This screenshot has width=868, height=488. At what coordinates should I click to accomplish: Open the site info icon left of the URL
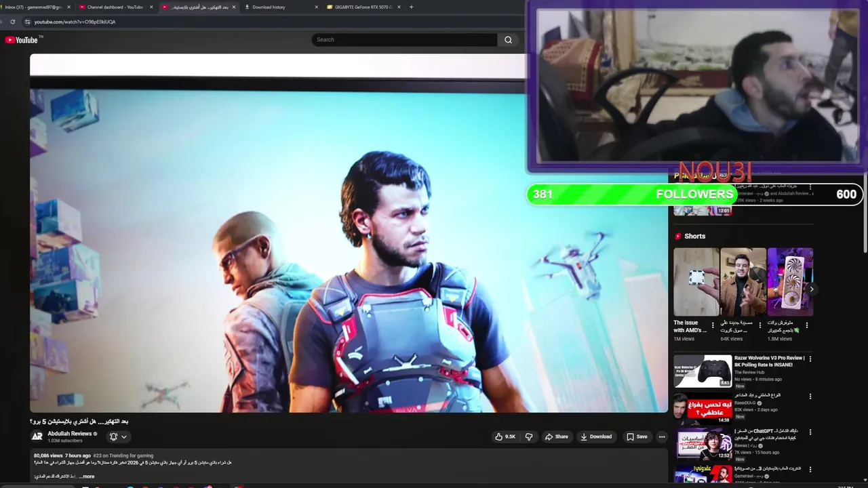tap(27, 22)
